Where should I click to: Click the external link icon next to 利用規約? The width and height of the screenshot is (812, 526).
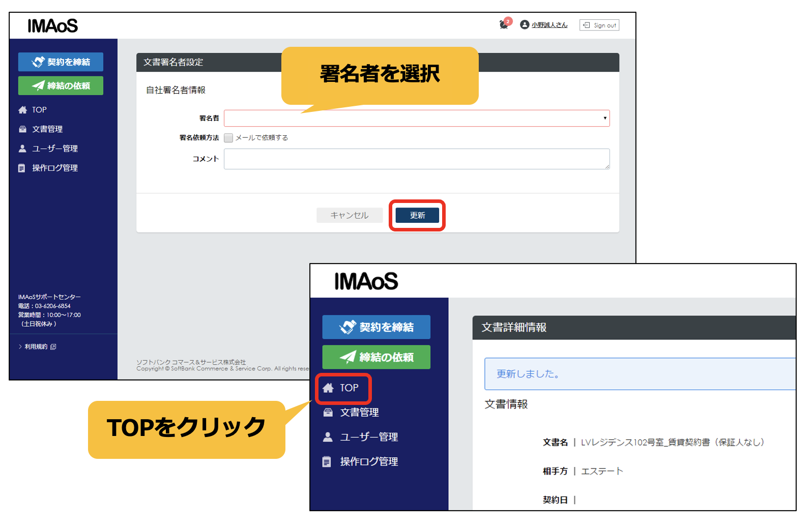tap(53, 347)
